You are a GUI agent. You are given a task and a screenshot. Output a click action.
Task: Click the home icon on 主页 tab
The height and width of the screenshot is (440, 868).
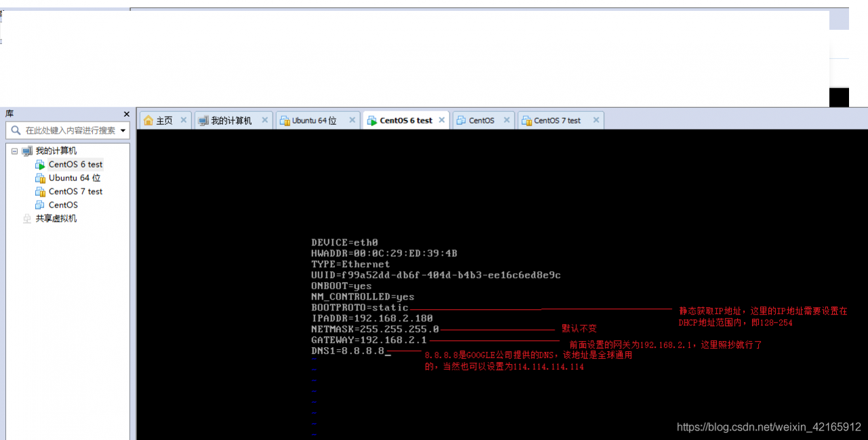149,121
